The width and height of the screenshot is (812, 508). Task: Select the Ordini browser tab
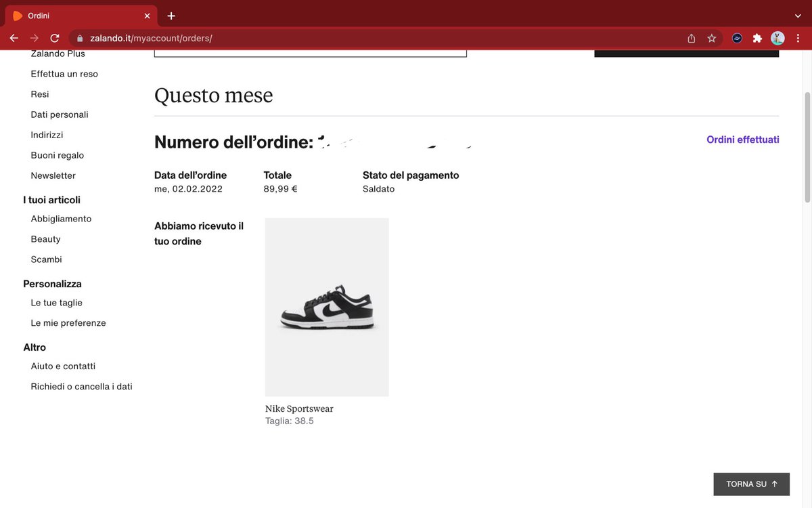pos(81,16)
